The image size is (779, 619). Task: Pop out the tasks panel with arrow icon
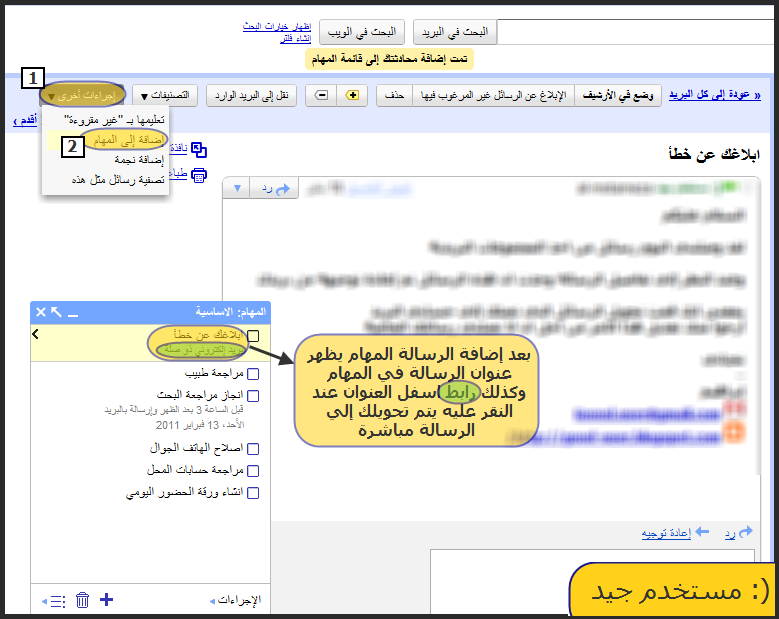point(56,312)
